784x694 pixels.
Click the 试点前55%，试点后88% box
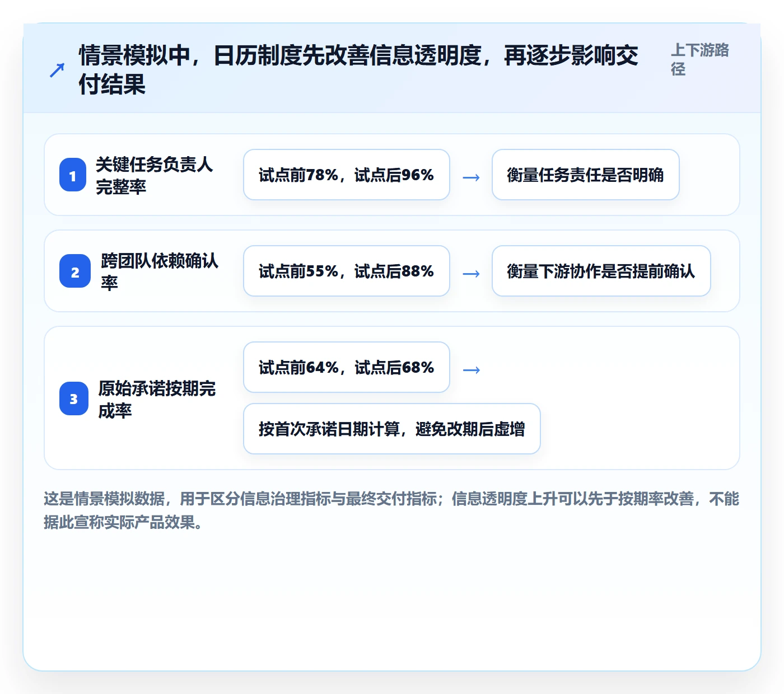click(x=347, y=271)
